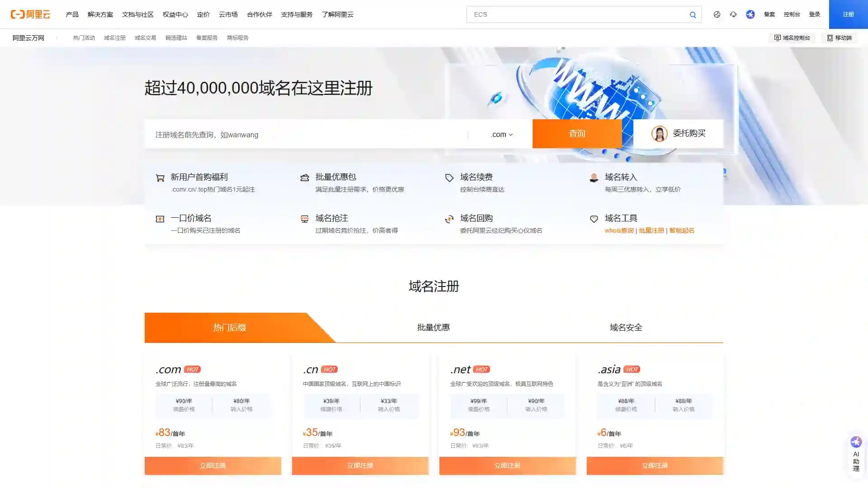Click the 阿里云万网 label
The height and width of the screenshot is (488, 868).
28,38
